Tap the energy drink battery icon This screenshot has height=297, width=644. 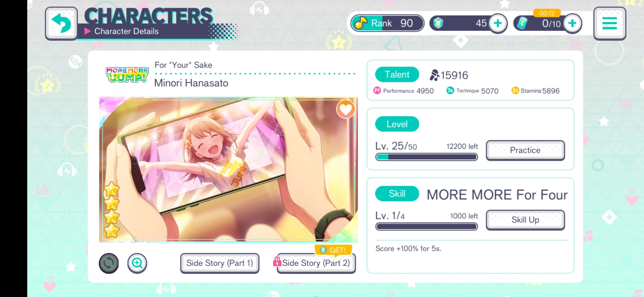point(522,23)
